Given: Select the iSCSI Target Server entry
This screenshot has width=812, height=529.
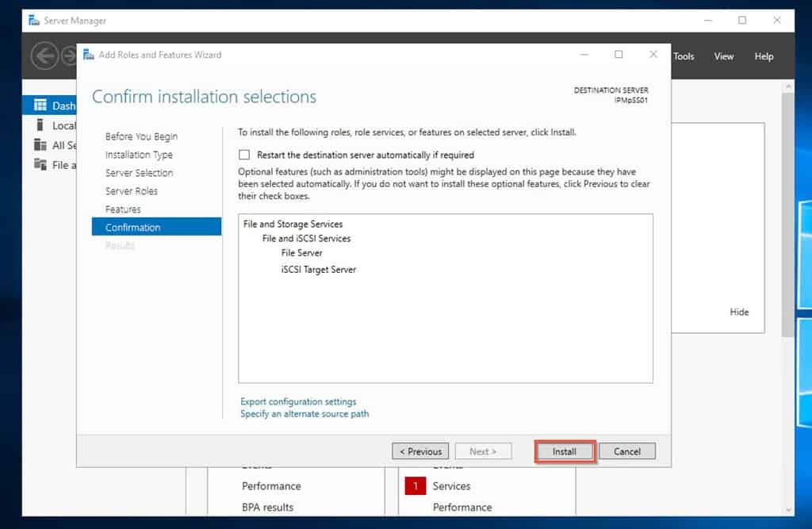Looking at the screenshot, I should click(x=319, y=270).
